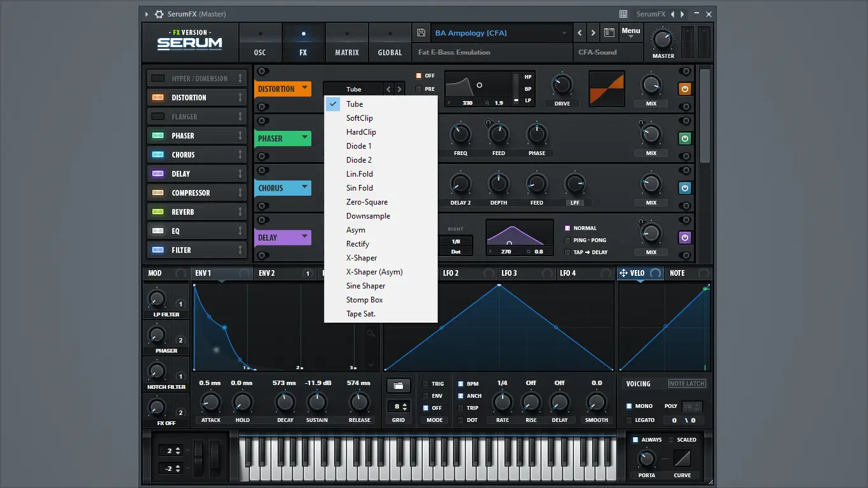This screenshot has height=488, width=868.
Task: Expand the blue Chorus module dropdown arrow
Action: pyautogui.click(x=305, y=187)
